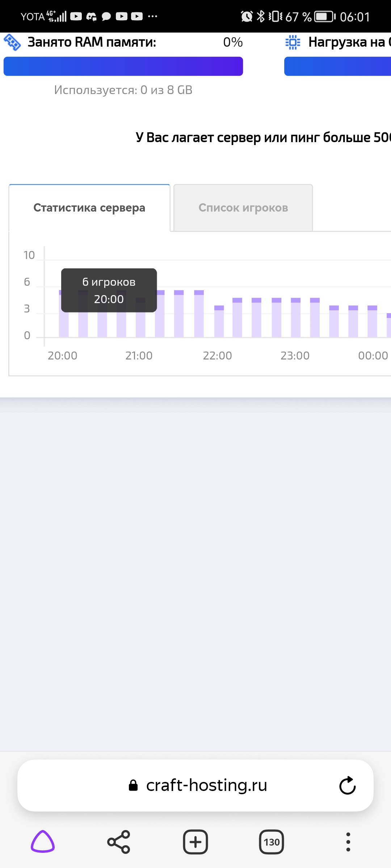Tap the Discord notification icon
Viewport: 391px width, 868px height.
pyautogui.click(x=91, y=16)
